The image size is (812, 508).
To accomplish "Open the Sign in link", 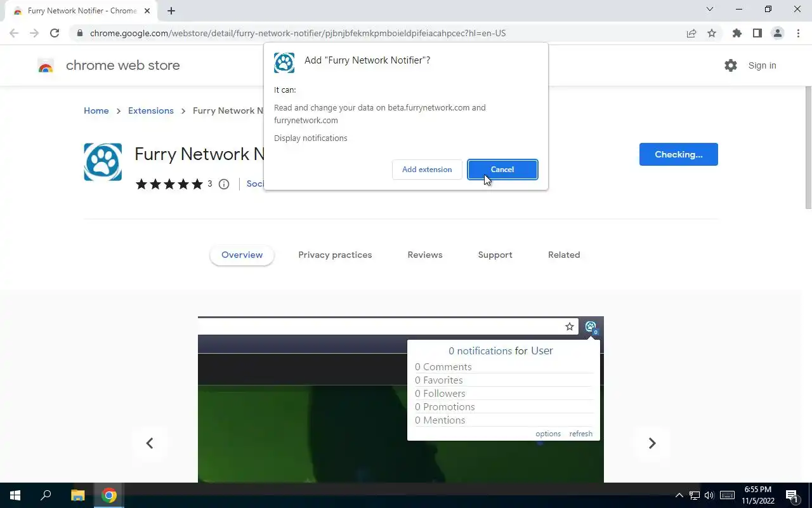I will click(762, 65).
